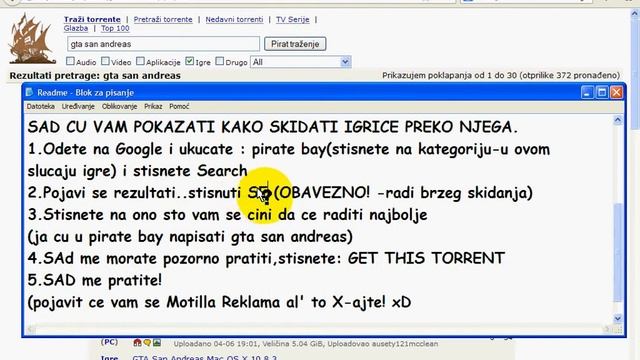Click the comment bubble icon in torrent row
The height and width of the screenshot is (360, 640).
pos(147,343)
